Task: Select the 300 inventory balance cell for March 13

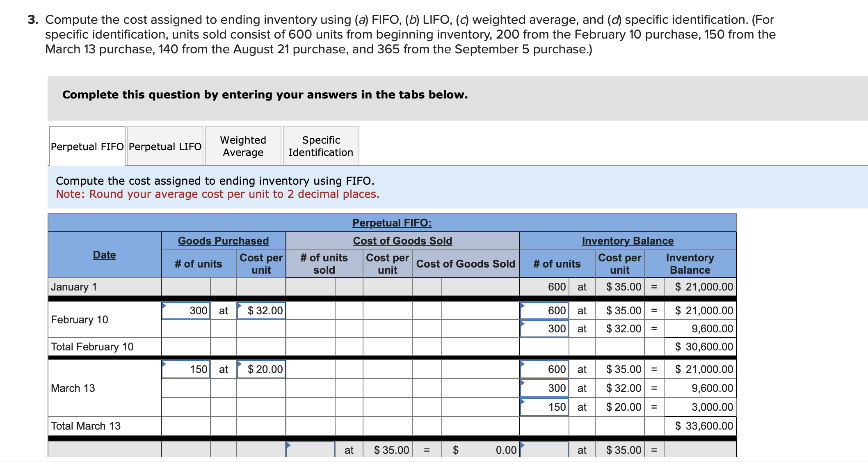Action: point(544,388)
